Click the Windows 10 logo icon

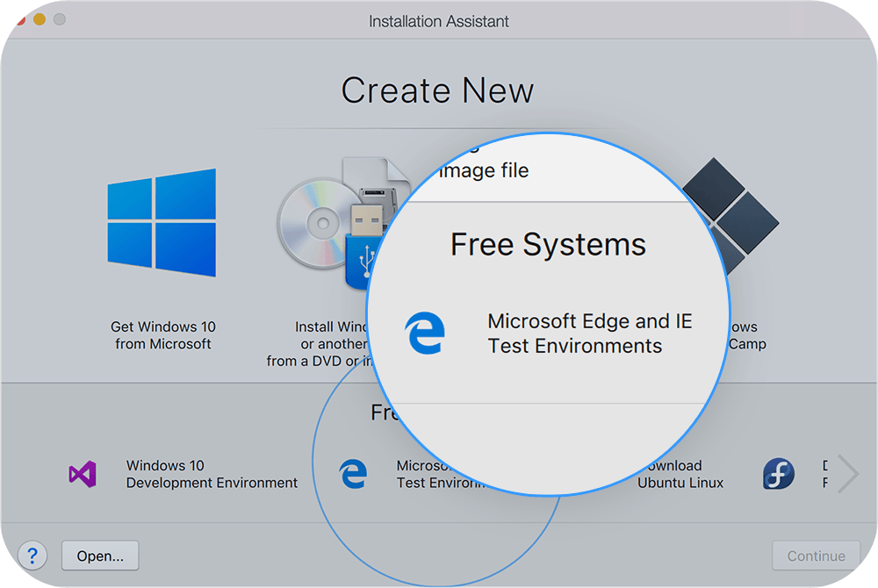(162, 223)
